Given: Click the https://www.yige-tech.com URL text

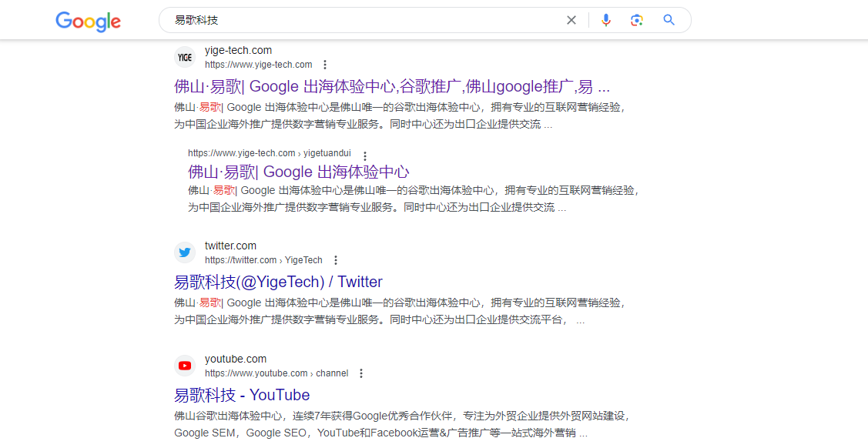Looking at the screenshot, I should (x=259, y=65).
